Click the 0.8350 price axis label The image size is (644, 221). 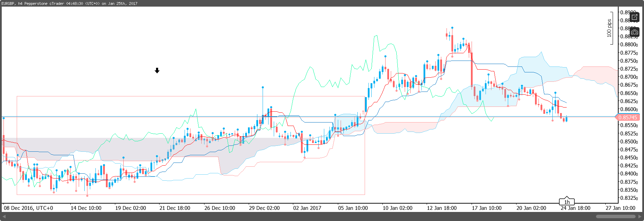pyautogui.click(x=629, y=190)
